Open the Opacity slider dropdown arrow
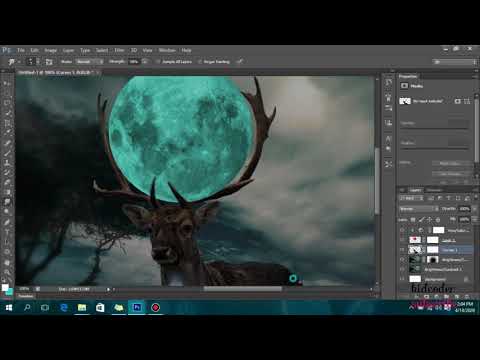 click(475, 209)
